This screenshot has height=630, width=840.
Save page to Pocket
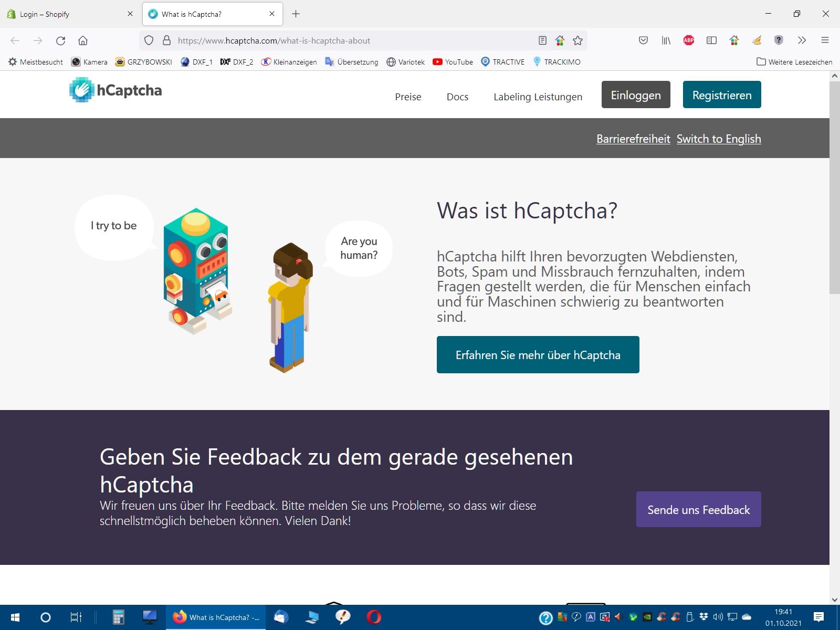(643, 40)
